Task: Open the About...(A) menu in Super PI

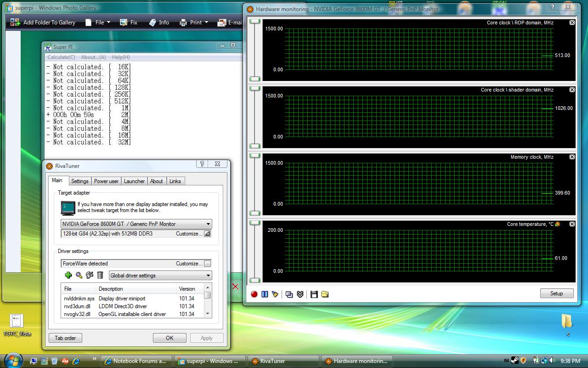Action: point(94,57)
